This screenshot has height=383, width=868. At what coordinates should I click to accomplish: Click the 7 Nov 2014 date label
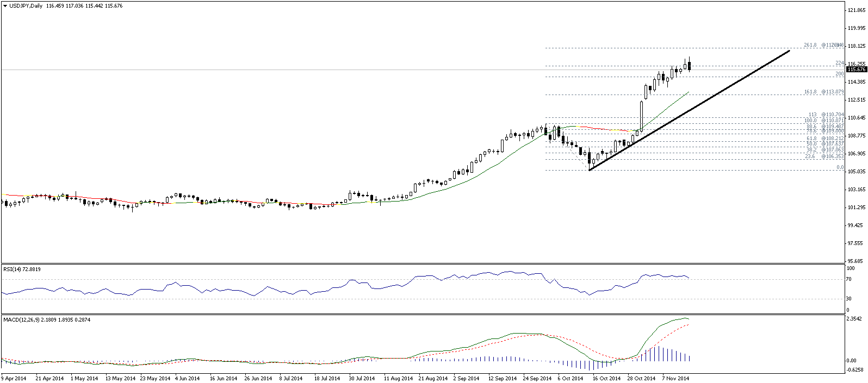[x=675, y=378]
